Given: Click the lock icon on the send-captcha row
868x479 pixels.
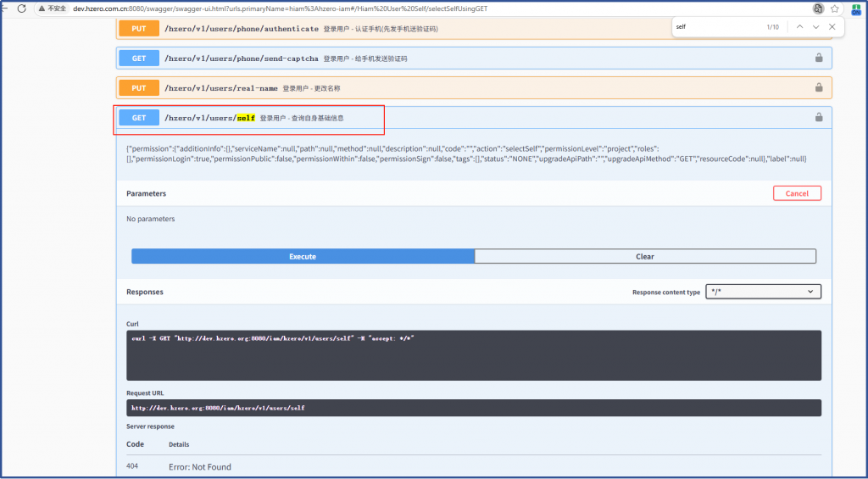Looking at the screenshot, I should (x=819, y=58).
